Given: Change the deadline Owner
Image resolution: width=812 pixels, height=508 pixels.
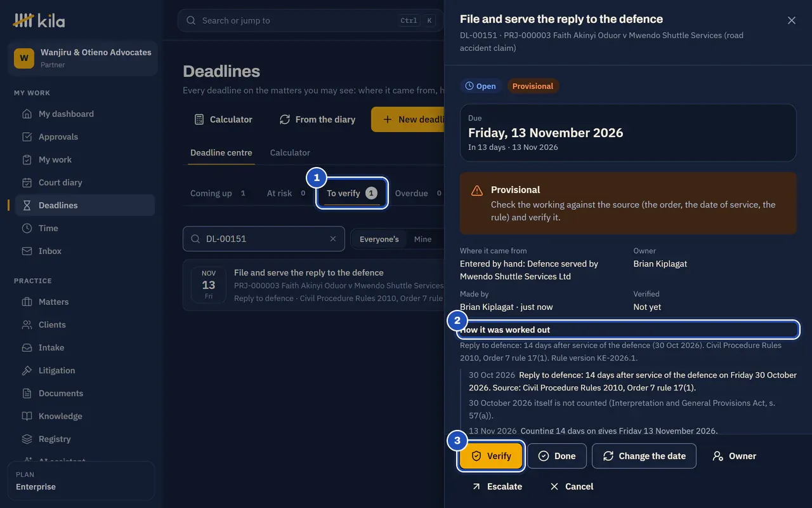Looking at the screenshot, I should (734, 456).
